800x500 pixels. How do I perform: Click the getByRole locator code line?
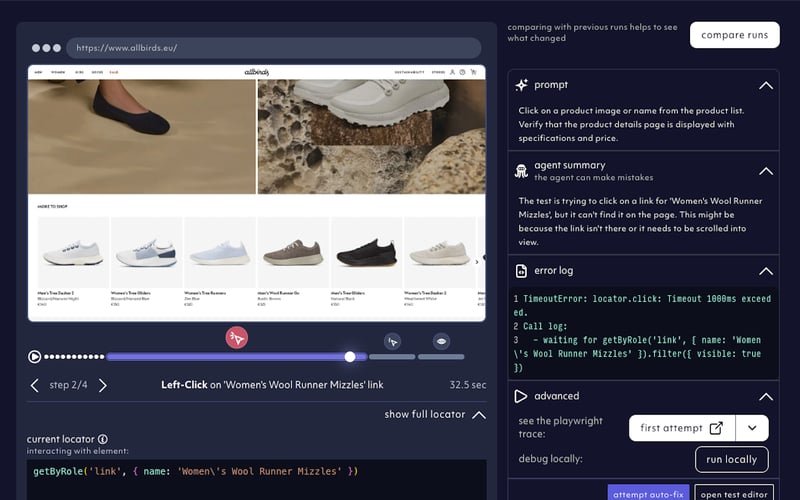pyautogui.click(x=196, y=471)
